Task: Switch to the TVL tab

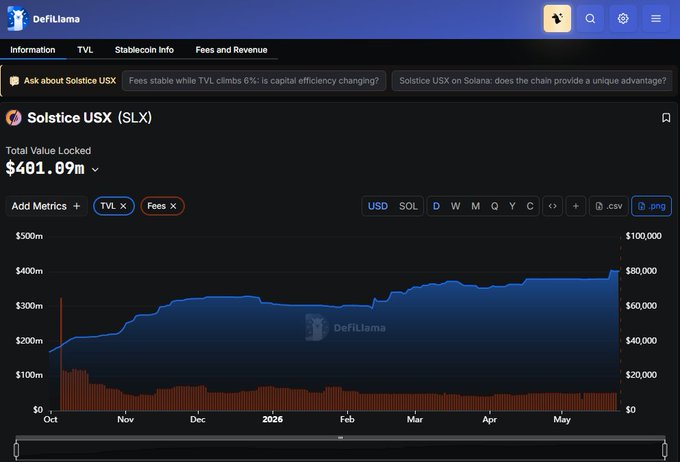Action: pos(85,50)
